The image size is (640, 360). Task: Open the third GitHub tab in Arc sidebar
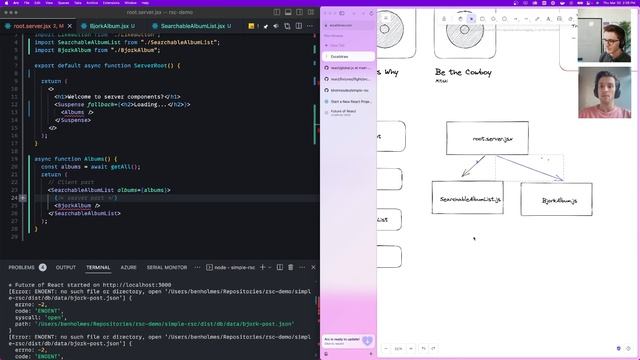coord(349,90)
